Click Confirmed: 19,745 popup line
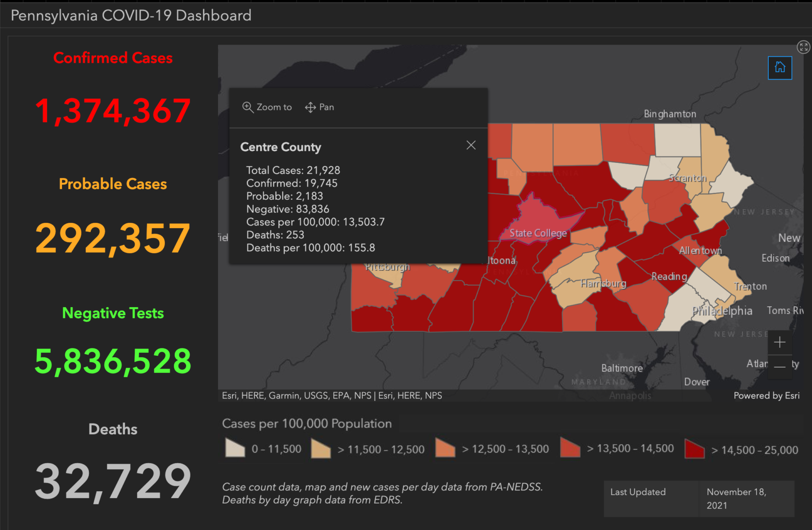 coord(292,183)
